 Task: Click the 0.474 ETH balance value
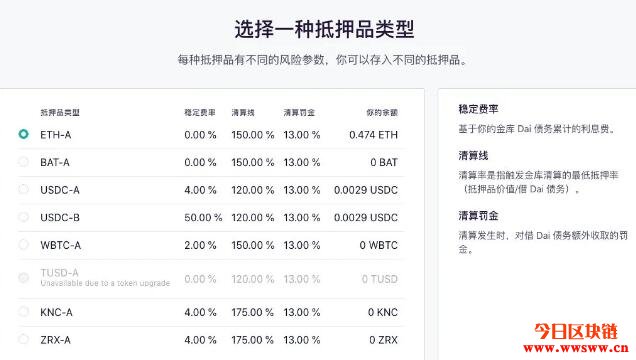point(374,135)
